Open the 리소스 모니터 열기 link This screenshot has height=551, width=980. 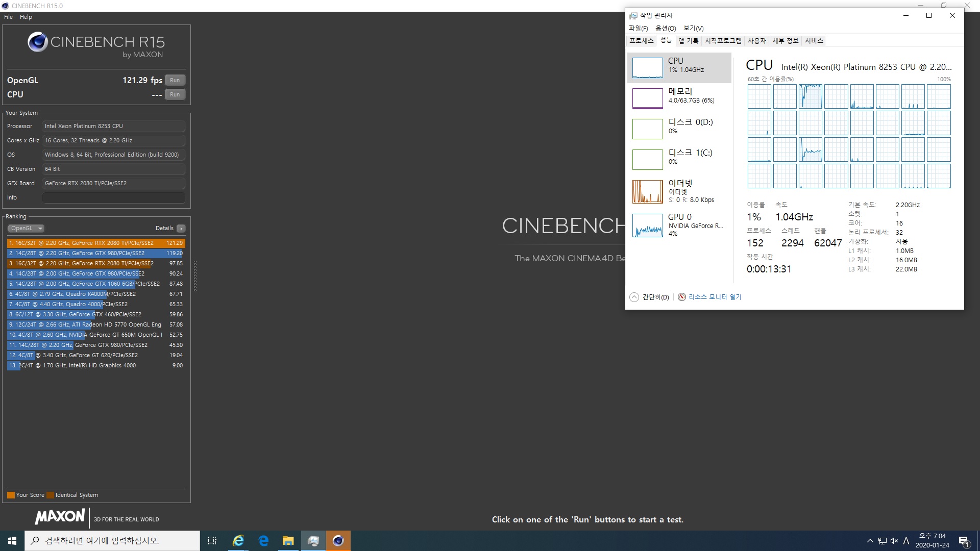(x=715, y=297)
